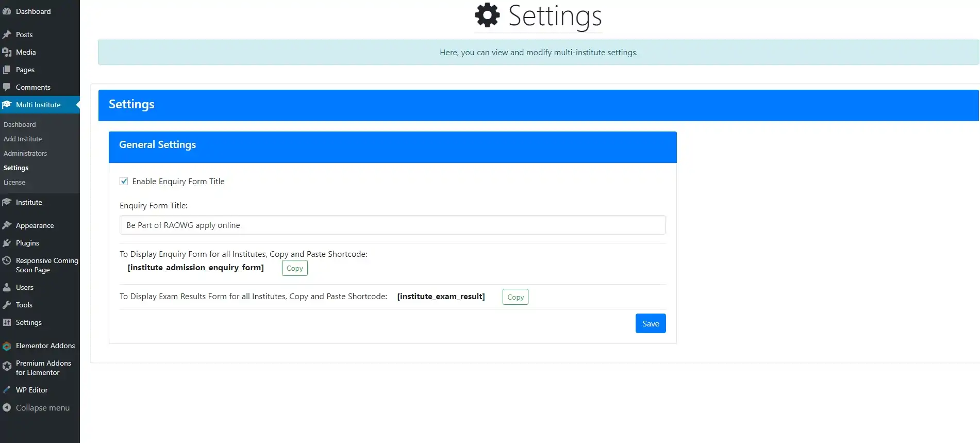Viewport: 980px width, 443px height.
Task: Save the general settings
Action: (x=651, y=323)
